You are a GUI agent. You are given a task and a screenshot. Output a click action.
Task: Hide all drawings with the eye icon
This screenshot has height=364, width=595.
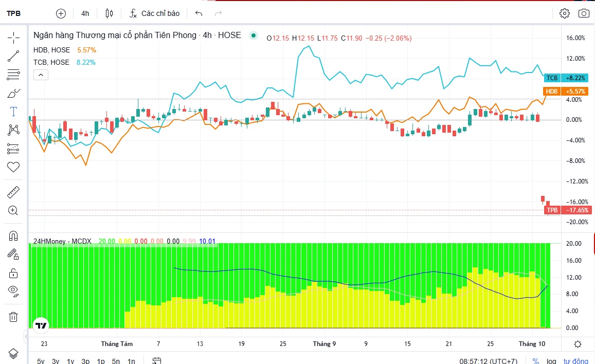coord(13,291)
